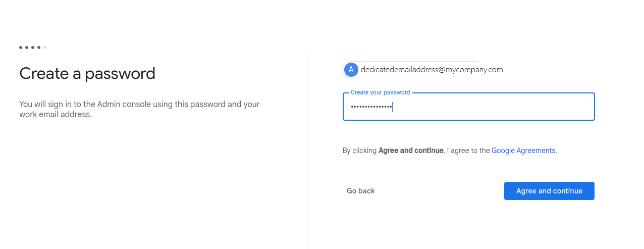Click the second progress step dot
This screenshot has height=249, width=644.
(27, 47)
